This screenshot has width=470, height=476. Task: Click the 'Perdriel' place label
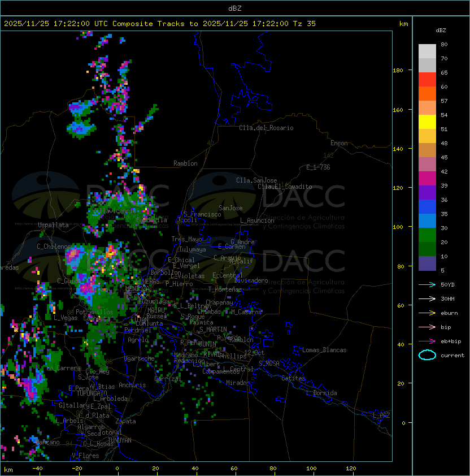(x=138, y=330)
